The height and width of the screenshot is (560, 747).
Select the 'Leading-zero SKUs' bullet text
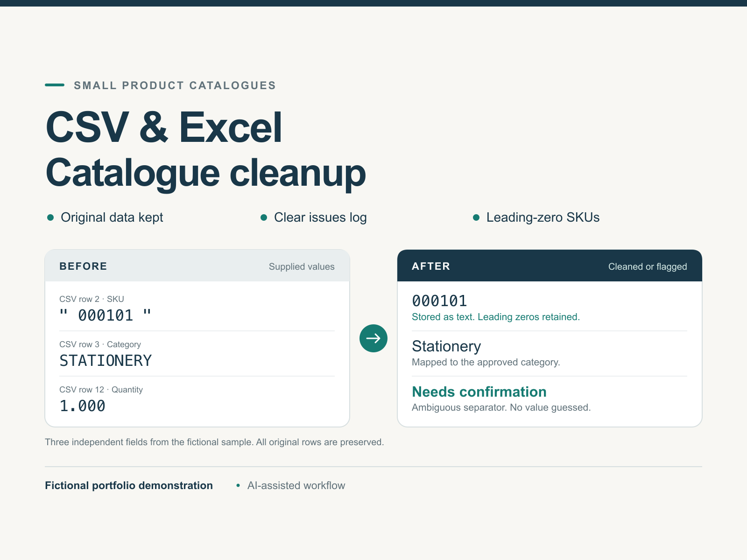click(x=543, y=217)
